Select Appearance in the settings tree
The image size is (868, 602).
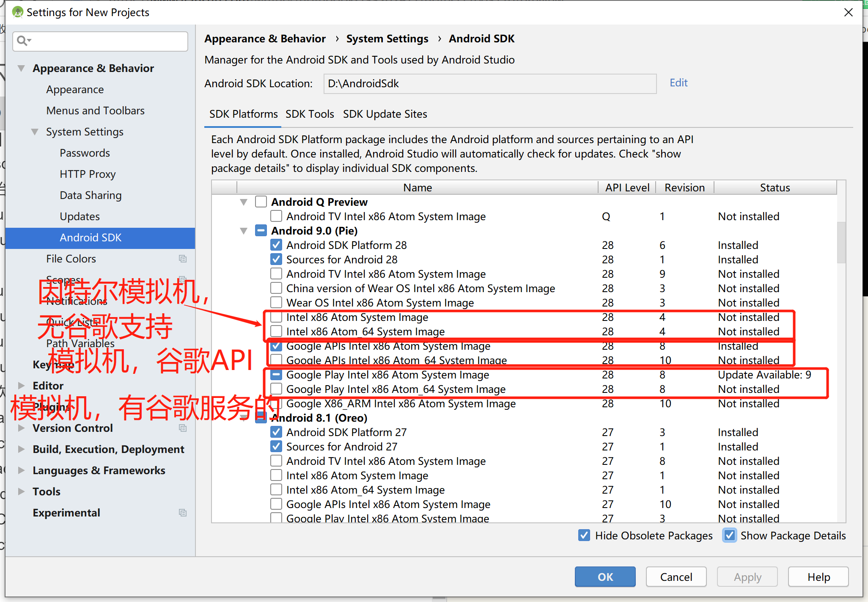75,89
